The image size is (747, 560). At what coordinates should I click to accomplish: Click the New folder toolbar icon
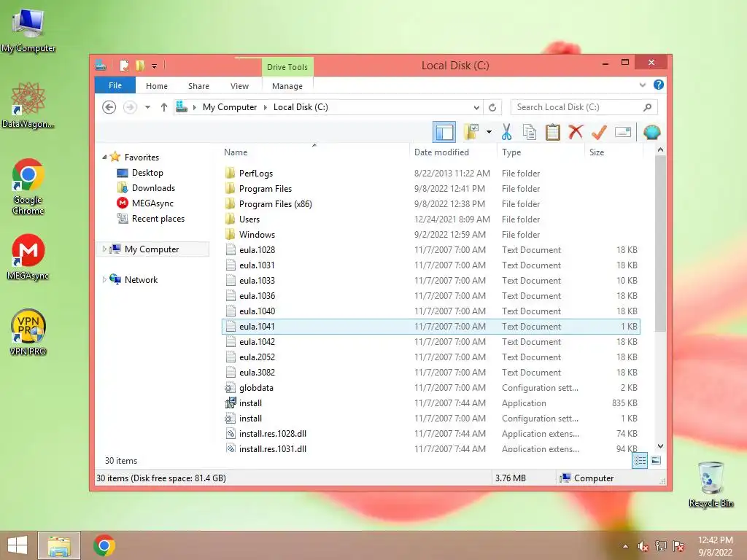point(472,132)
